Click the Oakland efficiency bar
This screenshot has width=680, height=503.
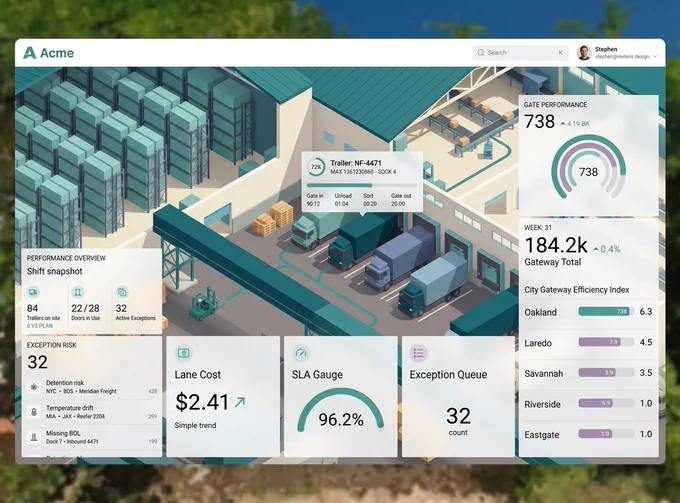click(x=606, y=311)
